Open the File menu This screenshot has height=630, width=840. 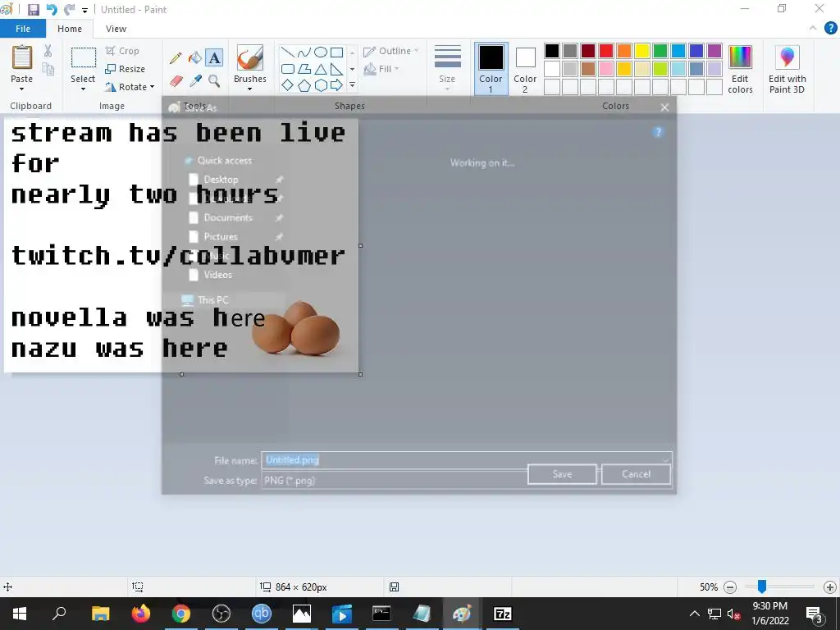pos(23,29)
